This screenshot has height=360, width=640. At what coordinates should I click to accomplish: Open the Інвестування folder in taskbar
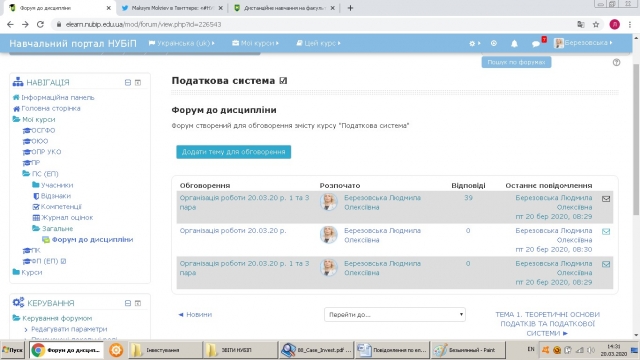click(165, 350)
